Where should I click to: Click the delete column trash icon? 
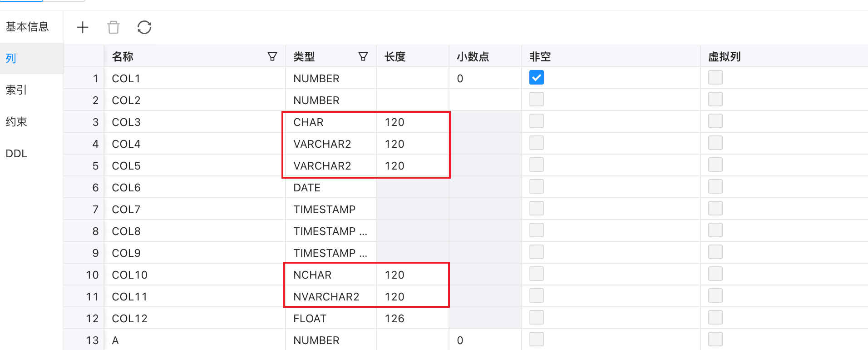click(x=113, y=27)
